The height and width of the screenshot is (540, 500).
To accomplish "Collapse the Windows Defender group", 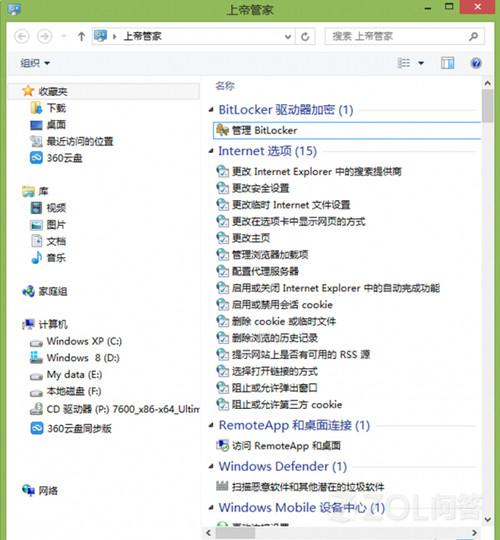I will click(211, 466).
